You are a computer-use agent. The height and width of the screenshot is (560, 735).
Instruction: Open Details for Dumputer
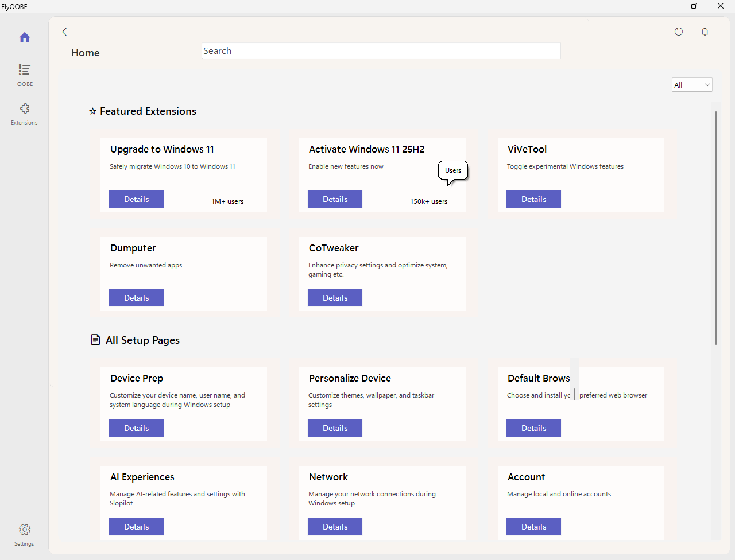pyautogui.click(x=137, y=298)
